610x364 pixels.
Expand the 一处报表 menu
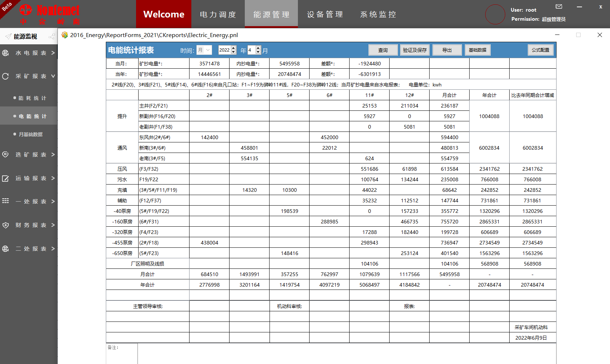[53, 202]
